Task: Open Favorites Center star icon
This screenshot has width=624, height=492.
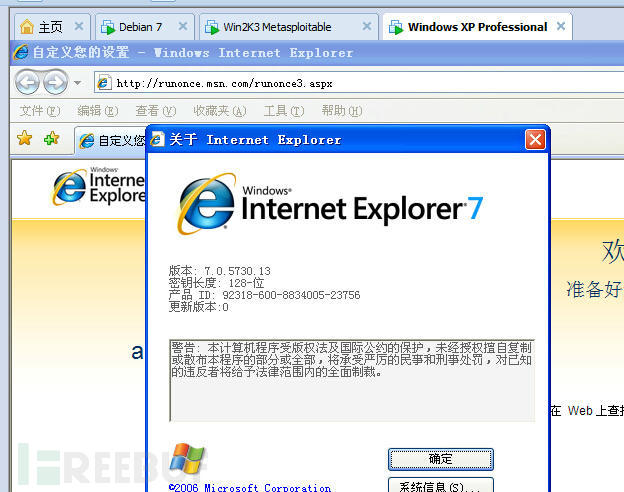Action: click(25, 138)
